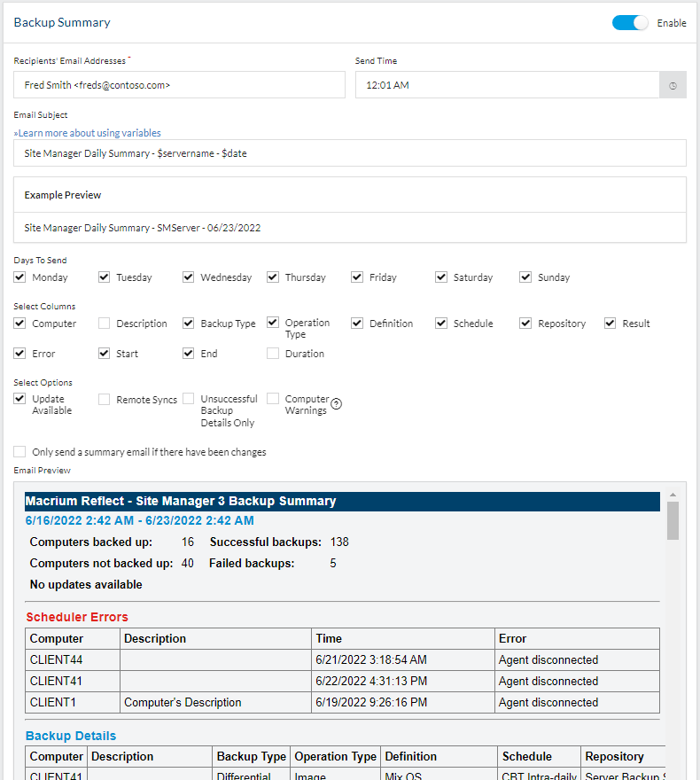Uncheck the Sunday checkbox
The width and height of the screenshot is (700, 780).
(525, 277)
